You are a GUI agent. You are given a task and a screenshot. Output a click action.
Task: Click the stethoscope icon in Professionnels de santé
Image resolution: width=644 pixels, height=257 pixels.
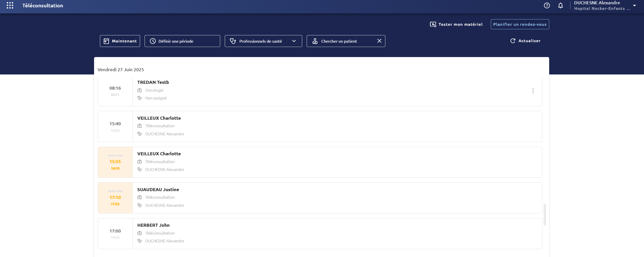tap(233, 41)
